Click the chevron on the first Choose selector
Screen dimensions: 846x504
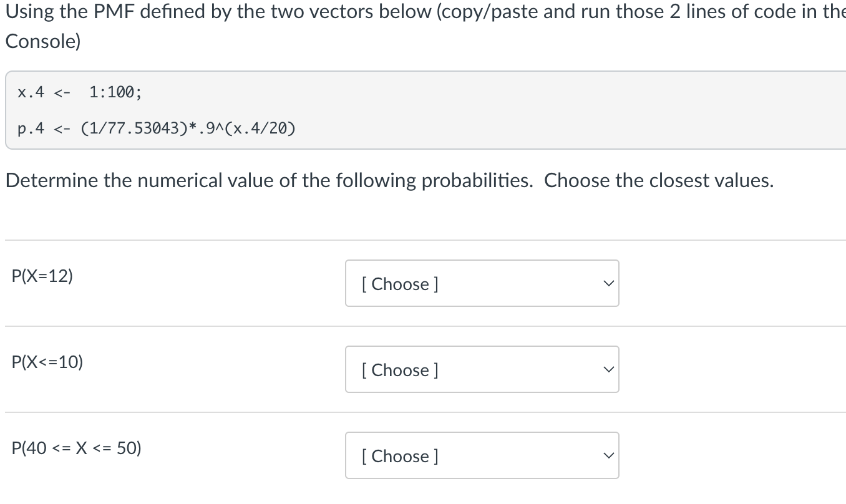click(608, 283)
